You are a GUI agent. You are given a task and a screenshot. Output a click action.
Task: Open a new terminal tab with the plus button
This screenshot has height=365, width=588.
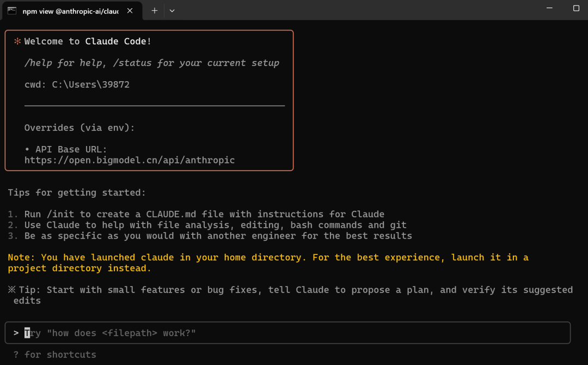155,11
